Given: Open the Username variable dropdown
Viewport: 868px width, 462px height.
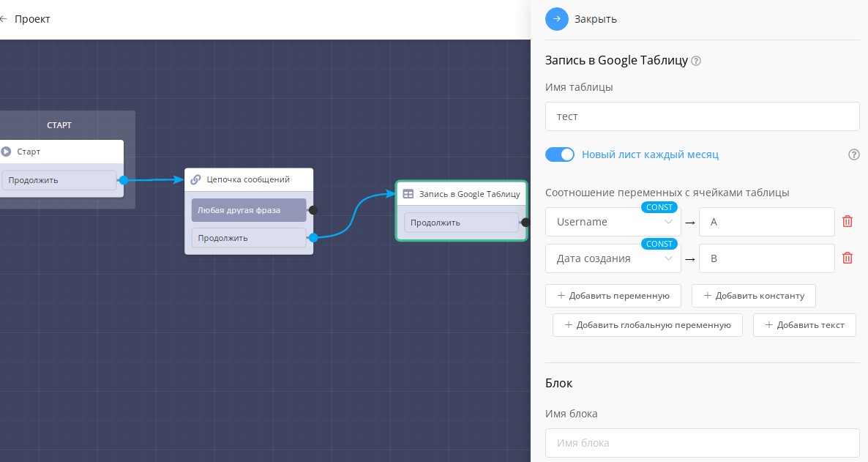Looking at the screenshot, I should coord(613,222).
